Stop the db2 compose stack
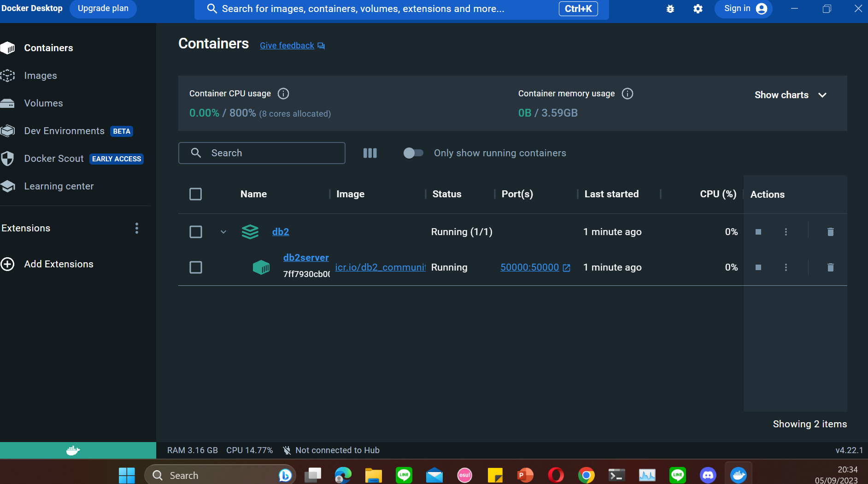The width and height of the screenshot is (868, 484). (x=758, y=232)
